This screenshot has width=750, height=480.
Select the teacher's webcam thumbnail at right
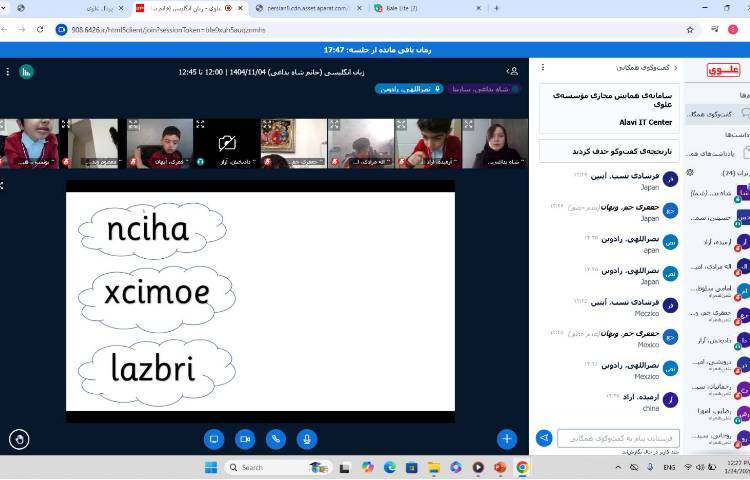coord(495,143)
